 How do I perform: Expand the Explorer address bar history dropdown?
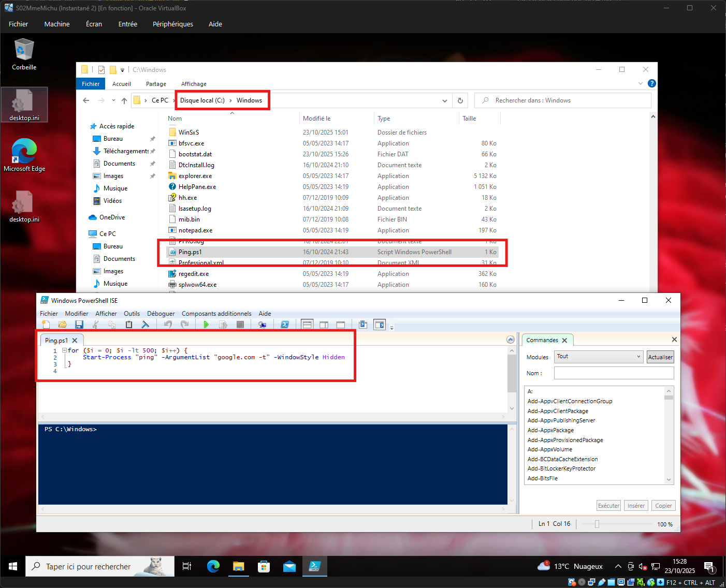444,101
